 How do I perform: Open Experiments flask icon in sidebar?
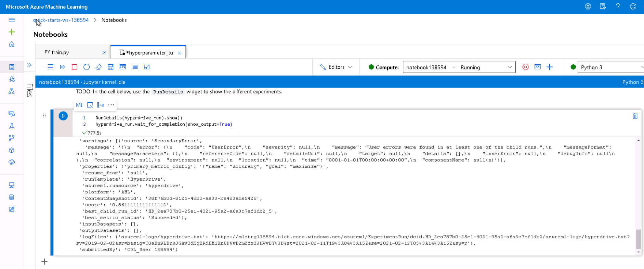[12, 126]
